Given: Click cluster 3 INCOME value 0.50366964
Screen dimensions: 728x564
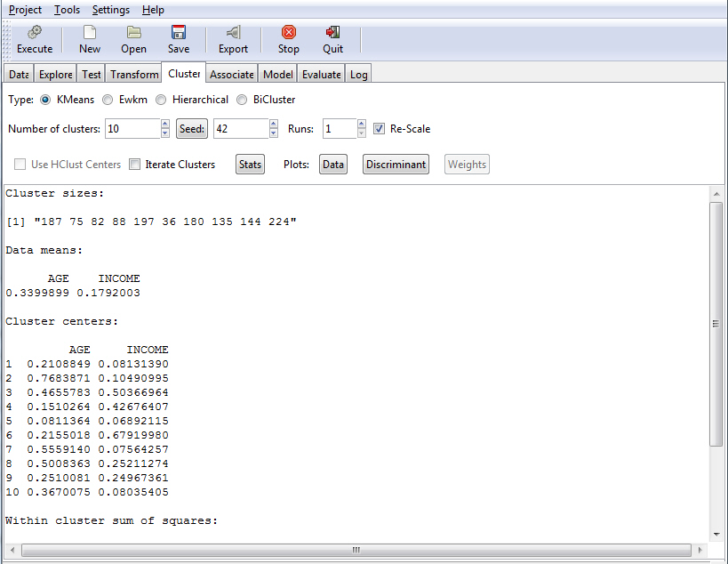Looking at the screenshot, I should [x=133, y=392].
